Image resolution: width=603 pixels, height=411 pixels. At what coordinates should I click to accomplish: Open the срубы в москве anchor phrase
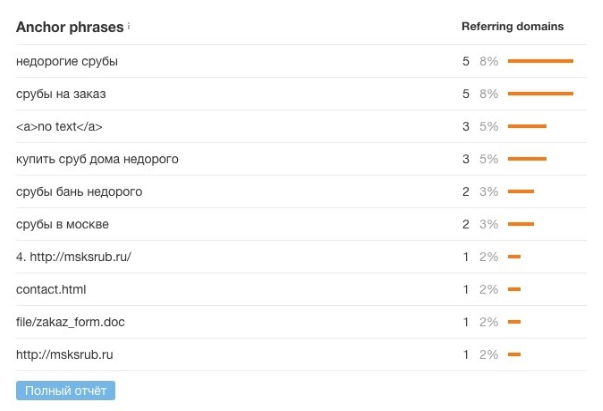coord(63,224)
